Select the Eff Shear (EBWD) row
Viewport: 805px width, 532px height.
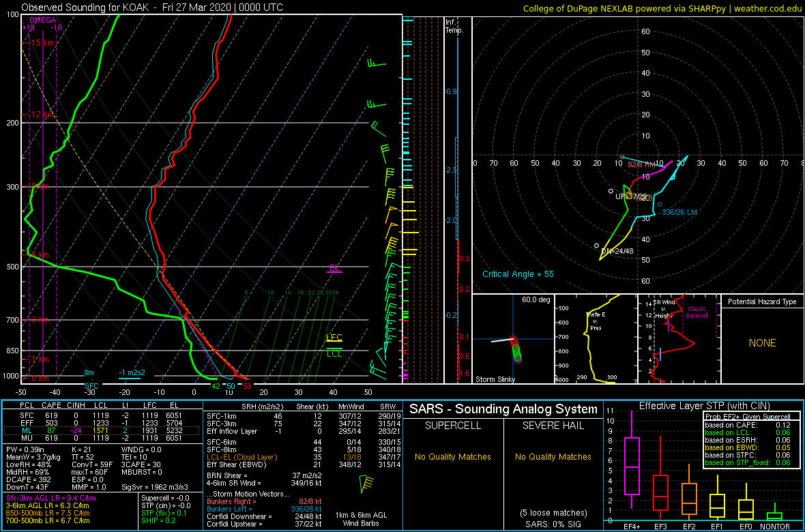302,464
